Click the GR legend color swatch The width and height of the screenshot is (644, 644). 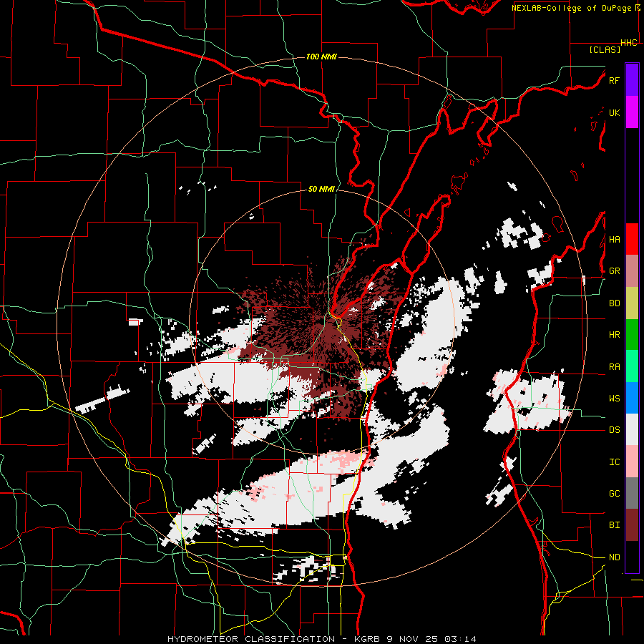pos(632,271)
